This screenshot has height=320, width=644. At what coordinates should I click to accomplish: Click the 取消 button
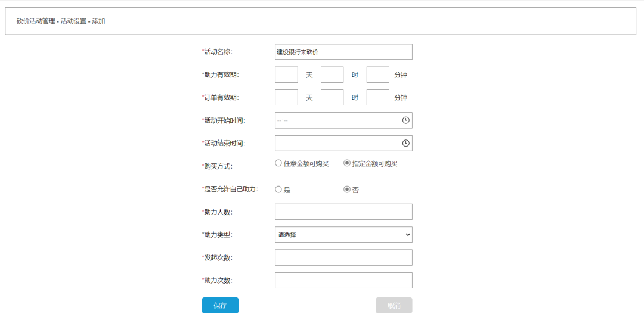[x=394, y=306]
